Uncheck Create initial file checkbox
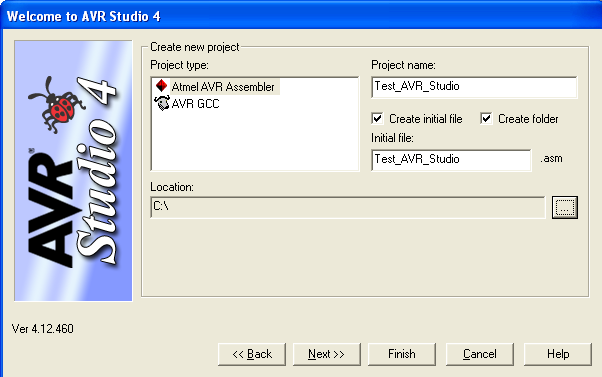The width and height of the screenshot is (602, 377). tap(377, 119)
